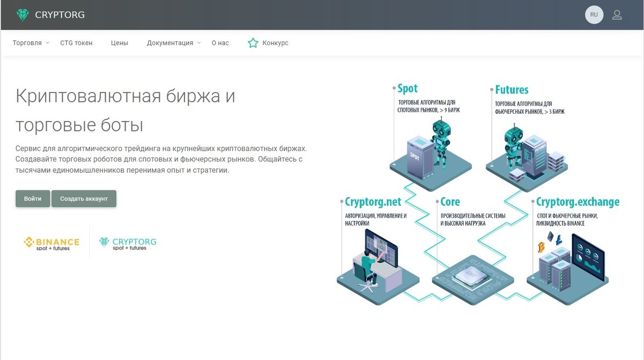
Task: Click the text Авторизация, управление и настройки
Action: click(x=376, y=219)
